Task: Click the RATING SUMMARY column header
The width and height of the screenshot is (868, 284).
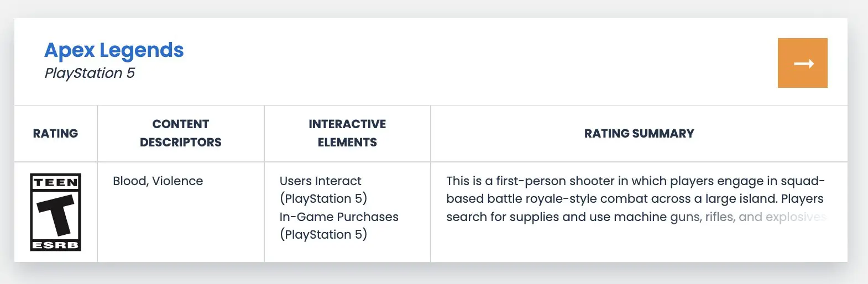Action: (639, 133)
